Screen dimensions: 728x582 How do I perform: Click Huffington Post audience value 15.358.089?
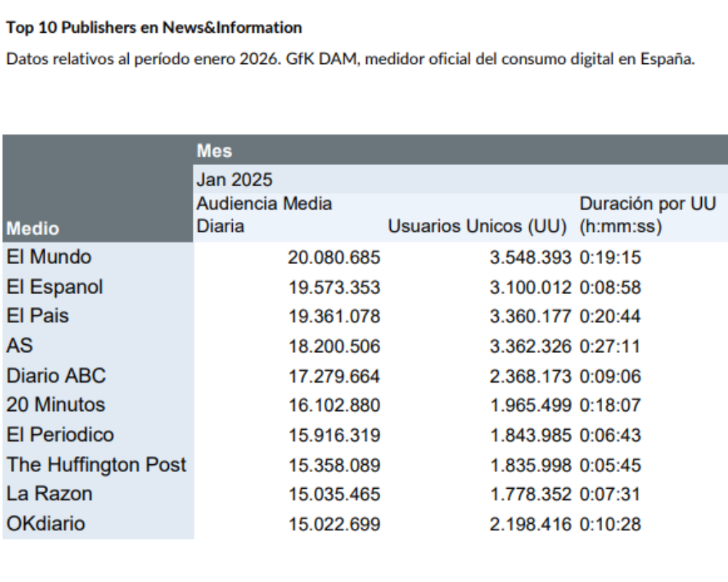pos(334,466)
